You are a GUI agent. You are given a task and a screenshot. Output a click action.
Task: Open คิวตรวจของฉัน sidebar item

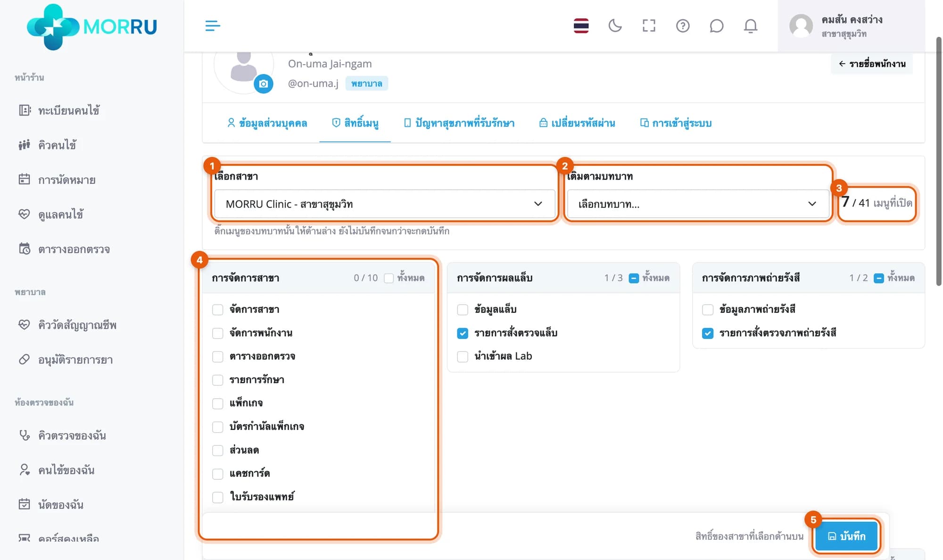pyautogui.click(x=62, y=435)
